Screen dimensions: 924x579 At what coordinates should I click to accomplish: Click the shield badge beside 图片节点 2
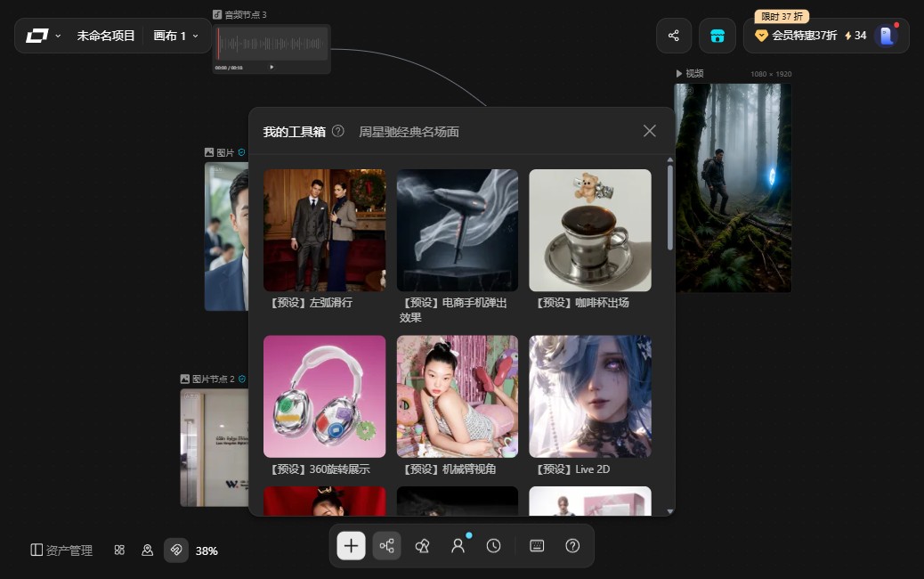tap(242, 379)
